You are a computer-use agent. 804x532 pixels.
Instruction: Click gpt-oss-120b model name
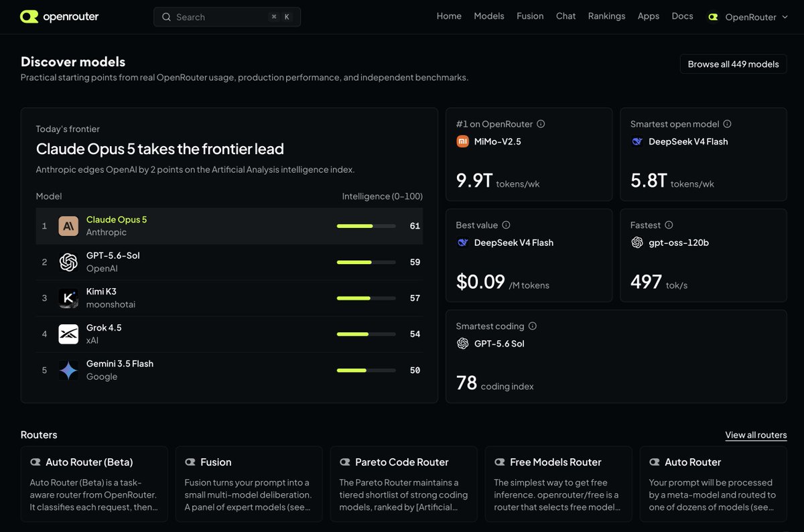point(679,243)
